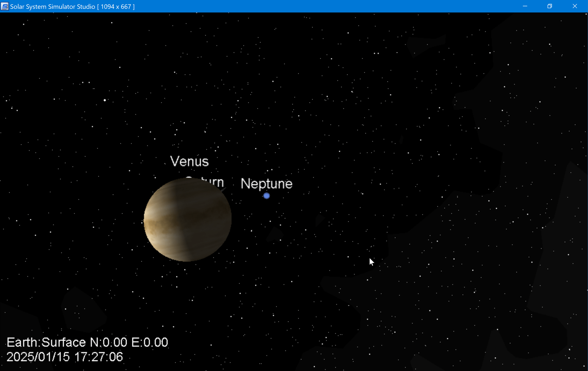Click the blue Neptune dot
Viewport: 588px width, 371px height.
coord(266,196)
